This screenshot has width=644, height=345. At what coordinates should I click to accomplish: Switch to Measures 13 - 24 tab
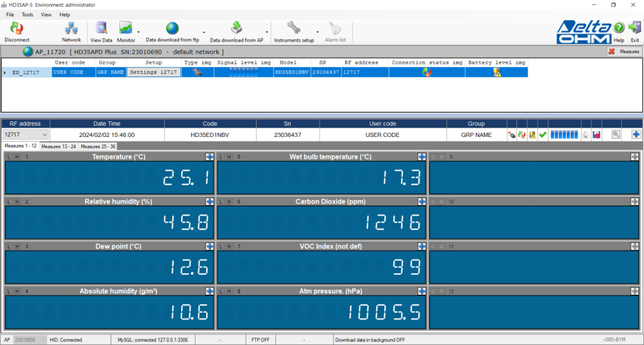pos(58,146)
